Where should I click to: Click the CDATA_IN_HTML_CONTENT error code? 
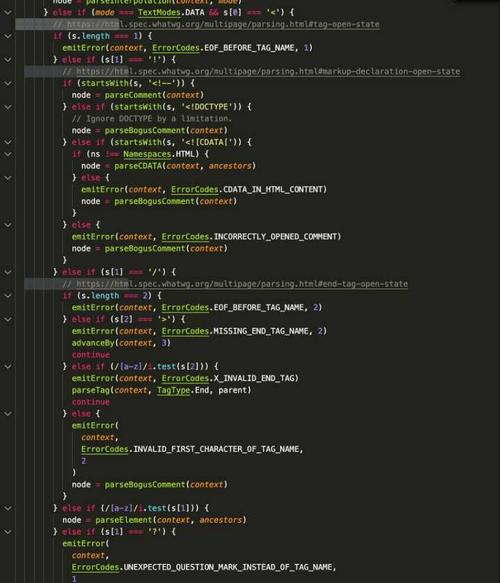click(273, 190)
